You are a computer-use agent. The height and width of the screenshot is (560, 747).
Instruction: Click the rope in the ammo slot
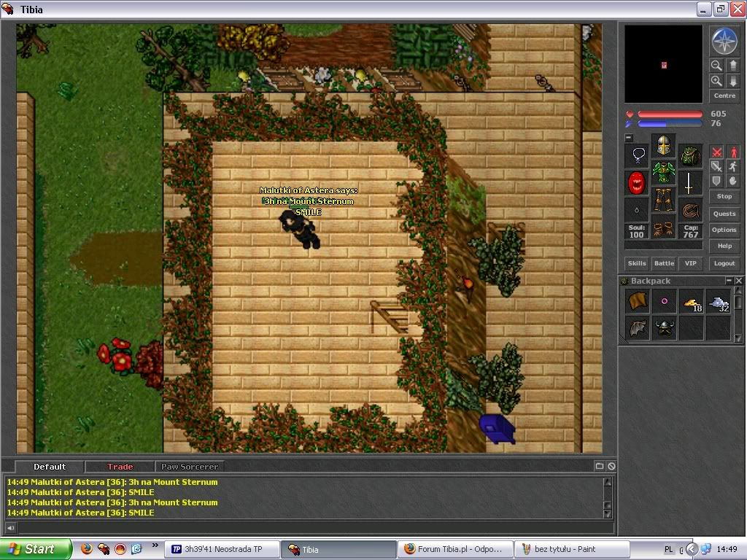(x=690, y=210)
